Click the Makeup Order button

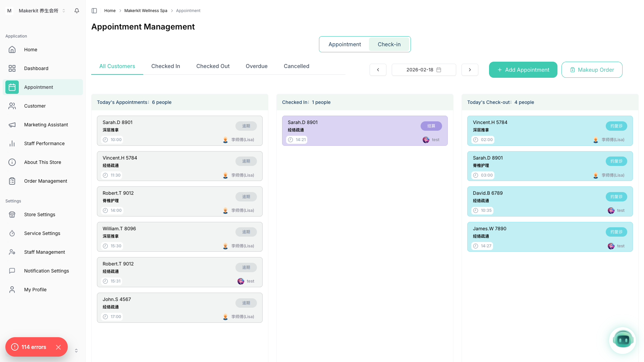pyautogui.click(x=592, y=70)
